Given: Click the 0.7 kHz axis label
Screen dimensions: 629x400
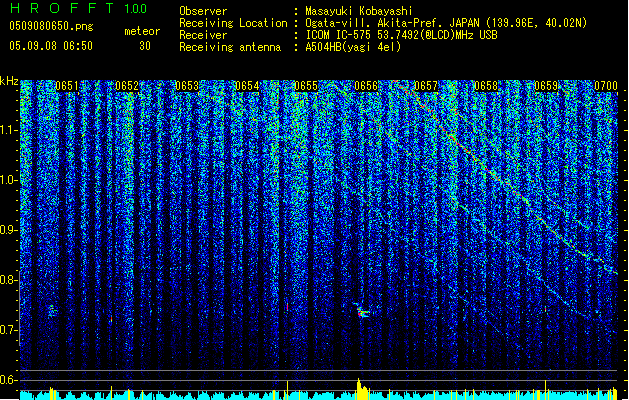Looking at the screenshot, I should pyautogui.click(x=8, y=330).
